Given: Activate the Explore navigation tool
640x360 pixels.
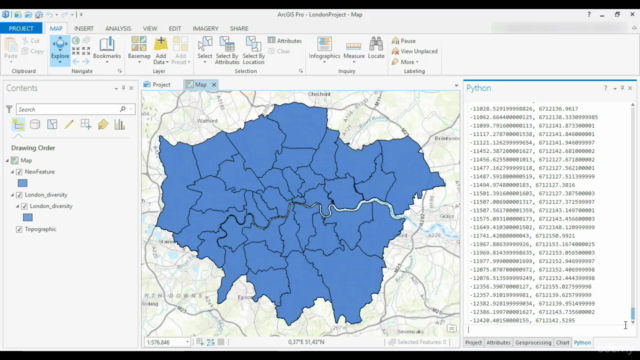Looking at the screenshot, I should 60,50.
